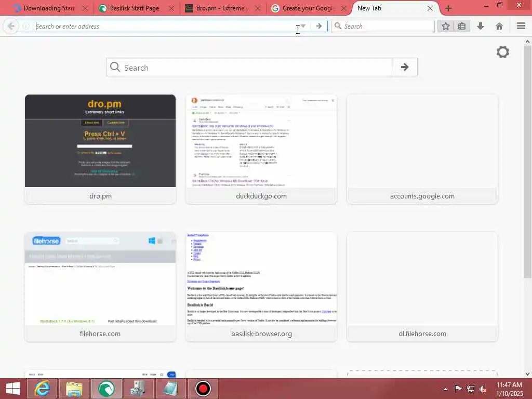Click the page scrollbar down arrow
Viewport: 532px width, 399px height.
click(527, 374)
